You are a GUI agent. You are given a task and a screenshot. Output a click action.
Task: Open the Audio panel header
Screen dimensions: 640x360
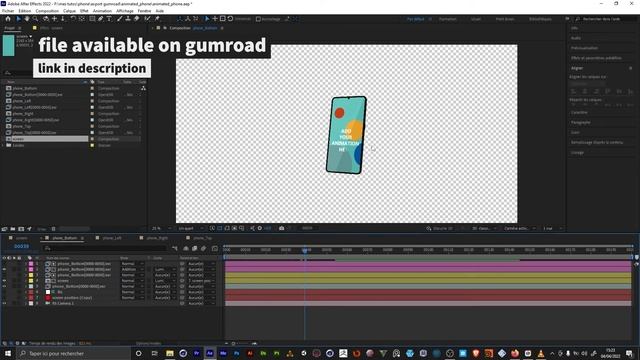(x=576, y=38)
